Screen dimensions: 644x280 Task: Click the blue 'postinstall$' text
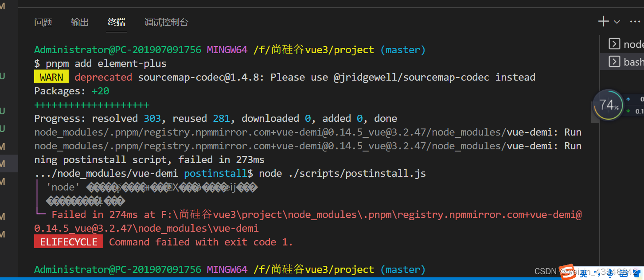click(x=219, y=173)
